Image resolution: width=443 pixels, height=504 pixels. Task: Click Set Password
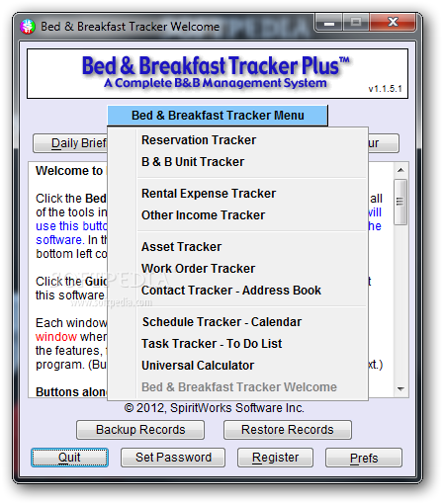point(173,458)
